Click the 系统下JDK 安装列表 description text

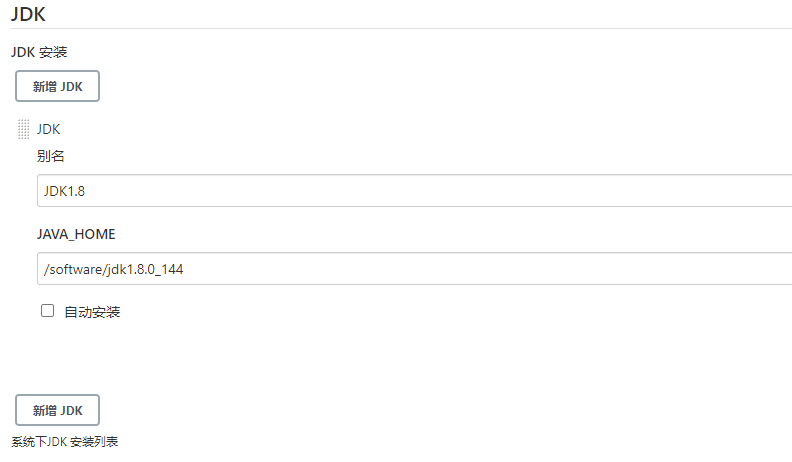click(x=65, y=441)
